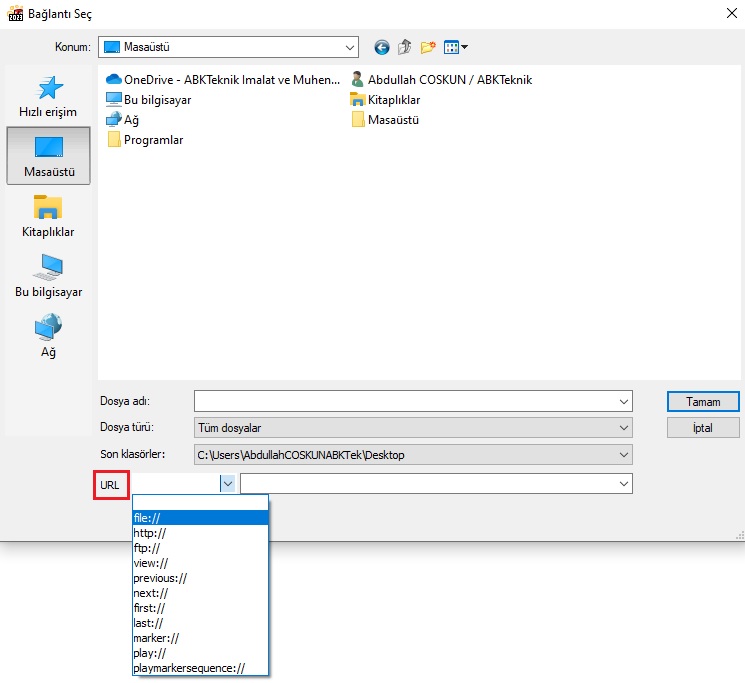
Task: Choose http:// from URL protocol list
Action: (x=150, y=533)
